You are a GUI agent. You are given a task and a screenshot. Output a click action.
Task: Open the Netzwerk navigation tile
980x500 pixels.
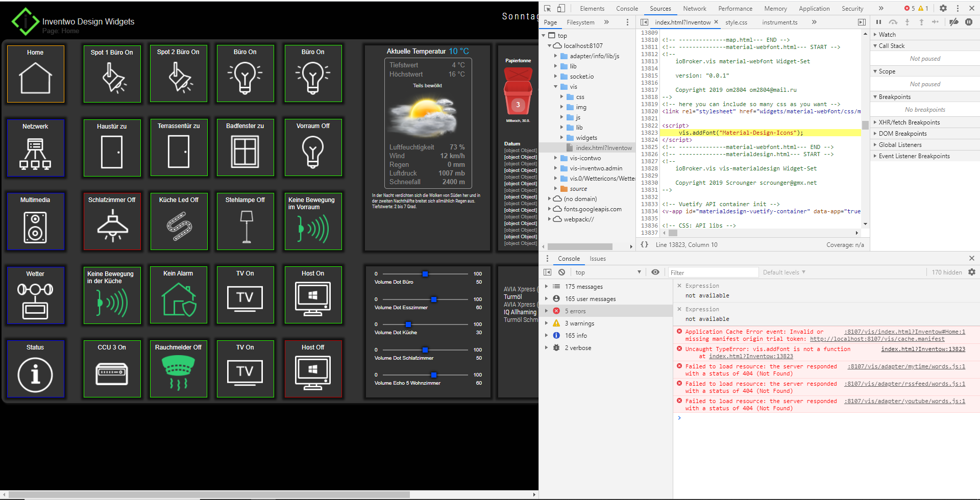pos(36,148)
